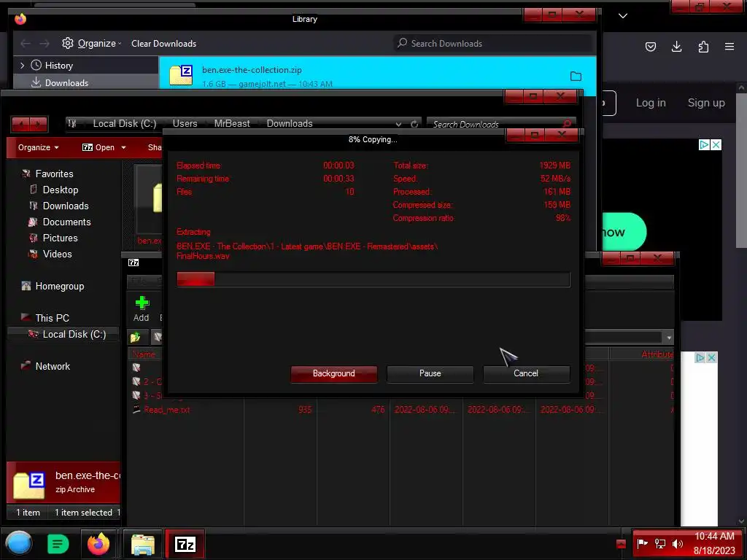Click the Library forward arrow
Image resolution: width=747 pixels, height=560 pixels.
click(44, 43)
